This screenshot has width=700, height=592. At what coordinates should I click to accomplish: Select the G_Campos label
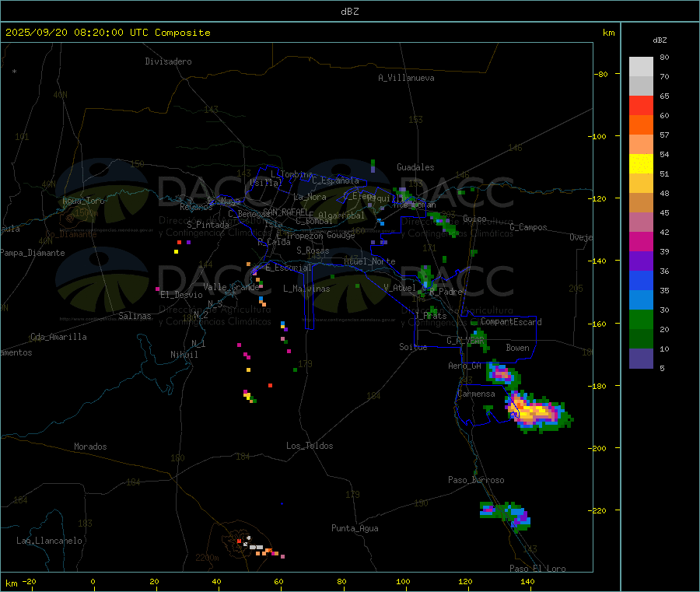529,227
